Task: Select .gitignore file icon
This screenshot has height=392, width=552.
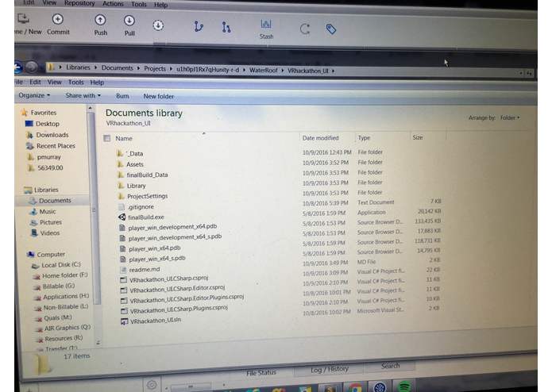Action: point(122,207)
